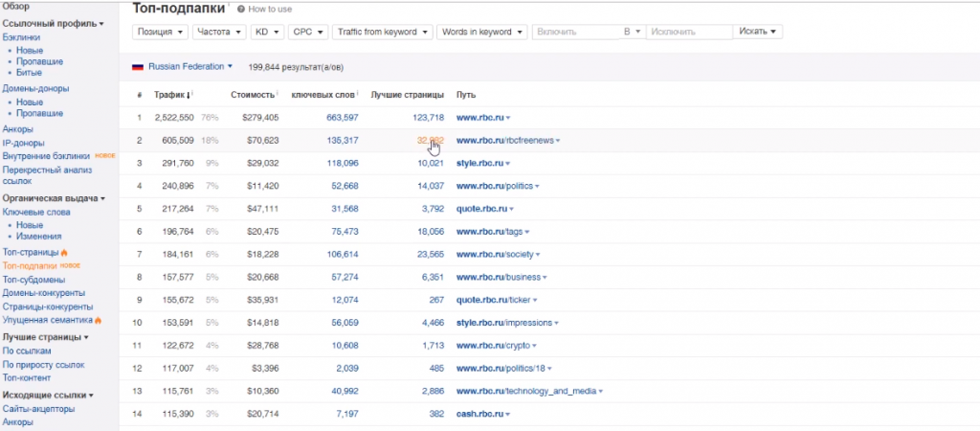
Task: Open IP-доноры in the sidebar
Action: click(24, 144)
